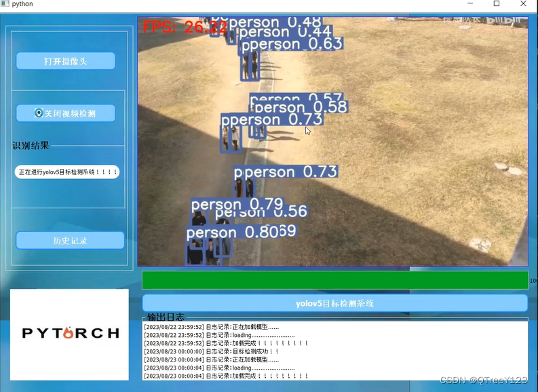Image resolution: width=538 pixels, height=392 pixels.
Task: Select log line 00:00:04 loading
Action: 219,368
